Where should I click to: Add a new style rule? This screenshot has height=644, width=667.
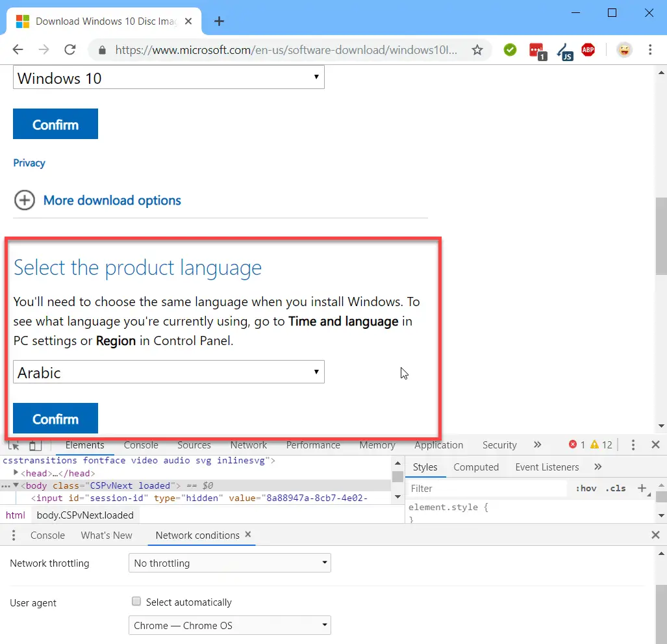pyautogui.click(x=642, y=488)
